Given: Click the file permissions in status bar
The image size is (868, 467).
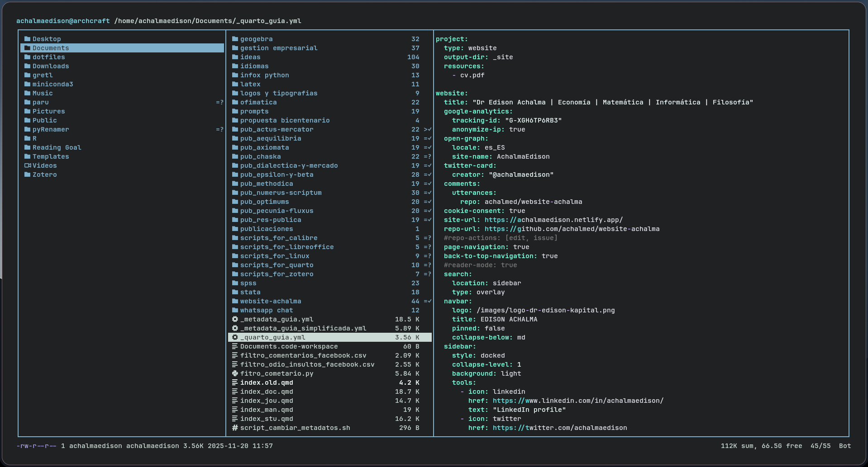Looking at the screenshot, I should (36, 446).
